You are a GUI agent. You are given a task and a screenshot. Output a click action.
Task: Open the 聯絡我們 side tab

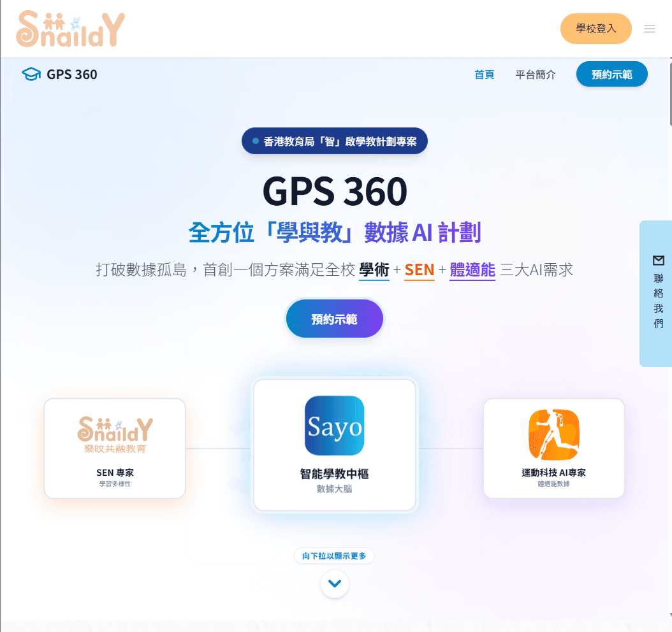tap(655, 293)
